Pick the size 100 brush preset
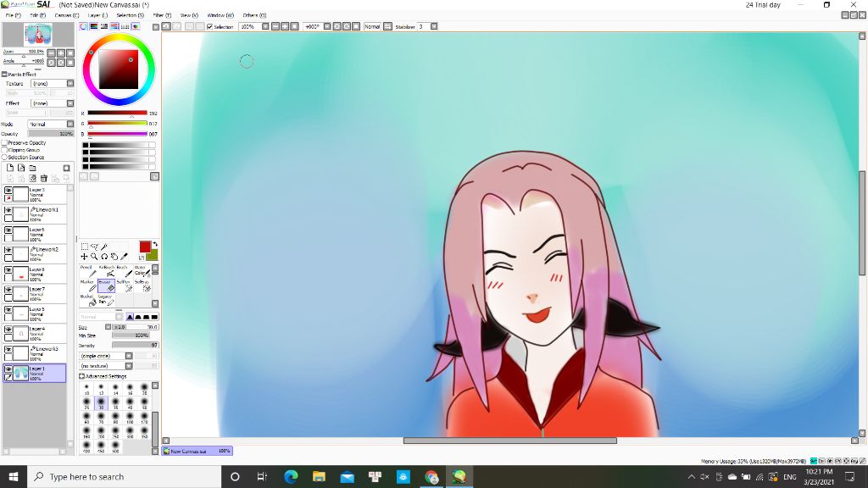Image resolution: width=868 pixels, height=488 pixels. [x=130, y=418]
